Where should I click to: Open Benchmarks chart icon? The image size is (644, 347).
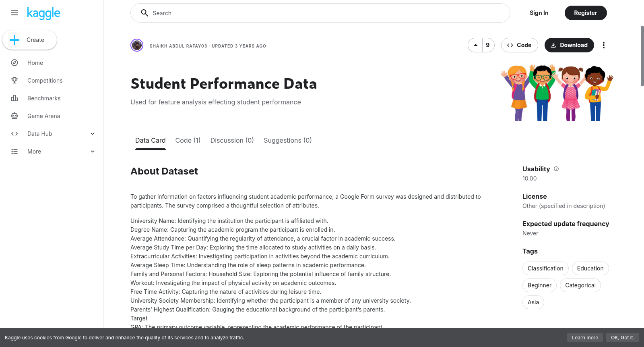(14, 98)
